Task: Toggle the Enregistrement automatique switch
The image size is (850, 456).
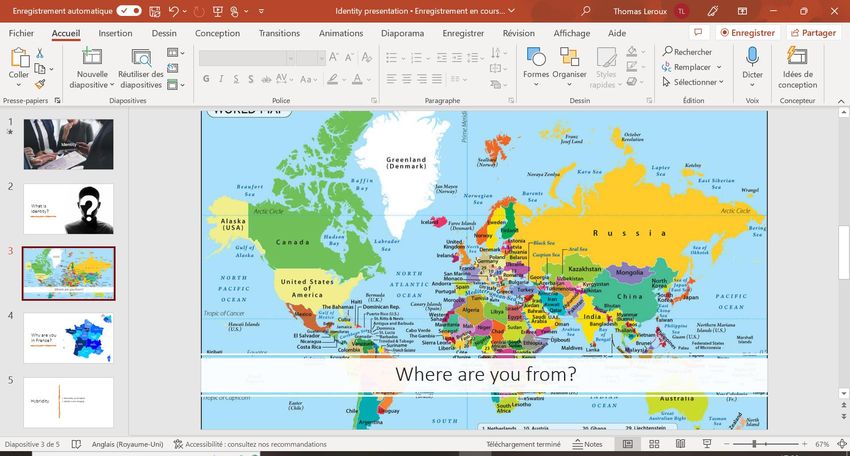Action: (x=128, y=11)
